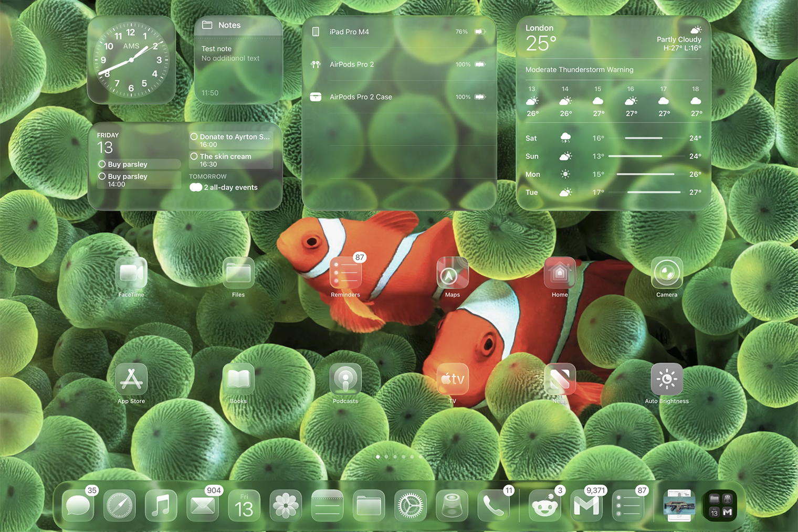Open the FaceTime app
The image size is (798, 532).
point(131,273)
